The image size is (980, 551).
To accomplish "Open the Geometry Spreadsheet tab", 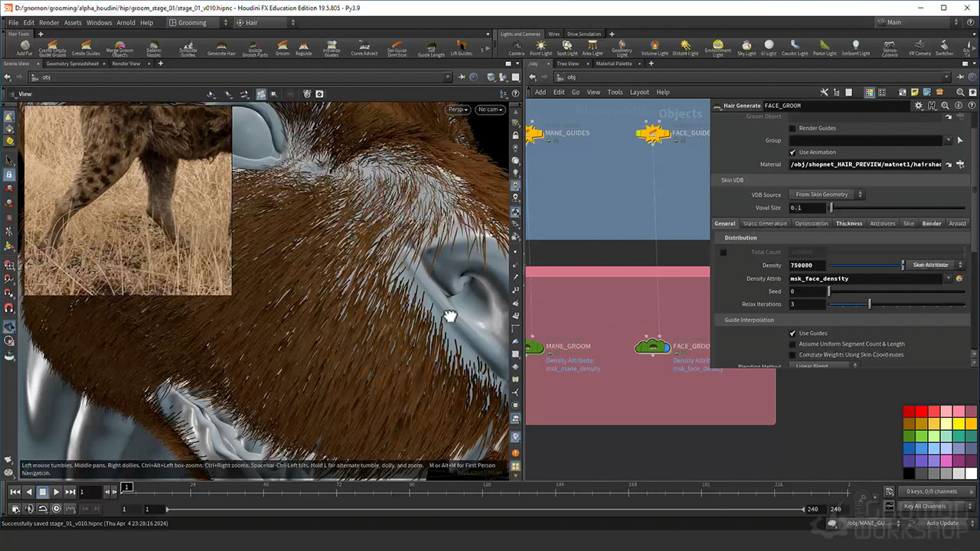I will [72, 64].
